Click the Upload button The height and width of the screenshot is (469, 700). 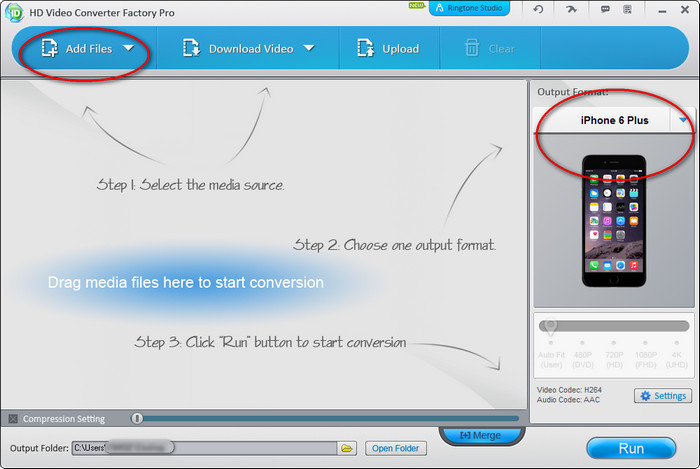click(388, 49)
